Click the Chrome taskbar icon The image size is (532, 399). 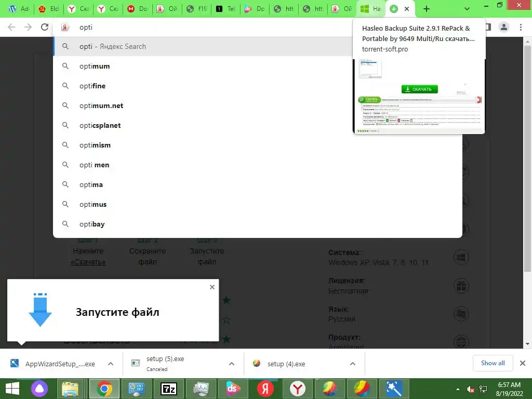(x=104, y=389)
